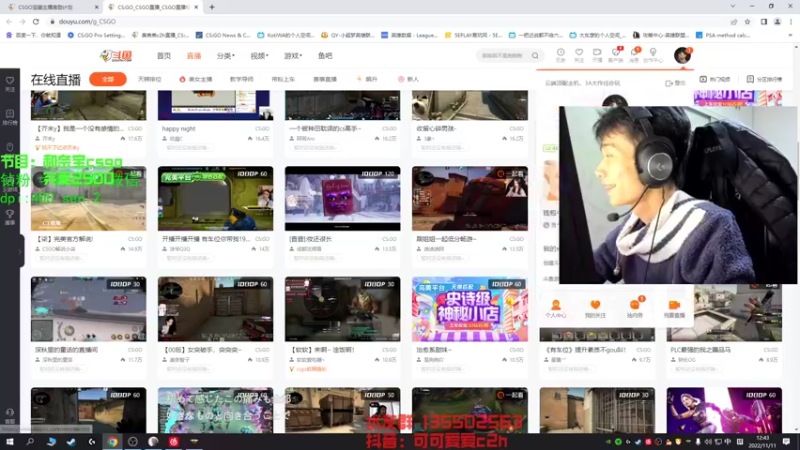Viewport: 800px width, 450px height.
Task: Select the 教学导师 filter tab
Action: pyautogui.click(x=241, y=79)
